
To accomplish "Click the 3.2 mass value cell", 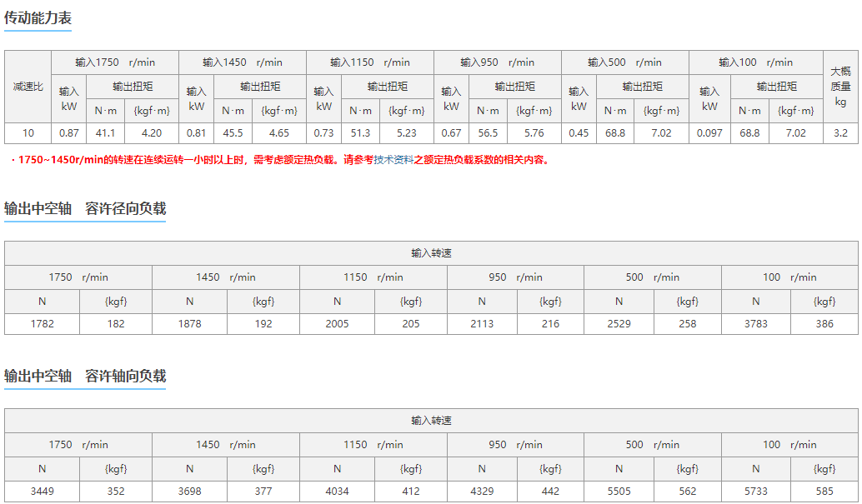I will 840,133.
